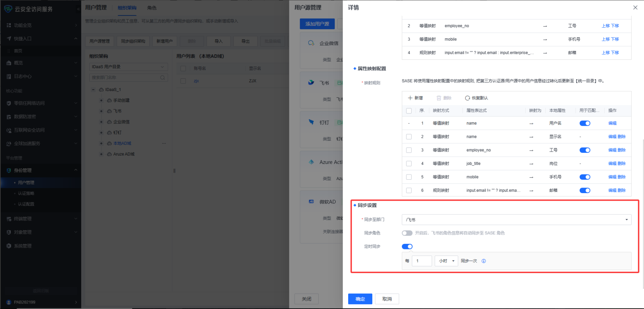Turn off the 定时同步 toggle

407,247
